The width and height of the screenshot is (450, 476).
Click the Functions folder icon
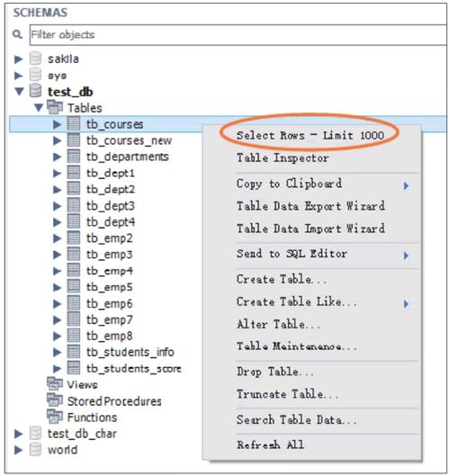pyautogui.click(x=55, y=417)
